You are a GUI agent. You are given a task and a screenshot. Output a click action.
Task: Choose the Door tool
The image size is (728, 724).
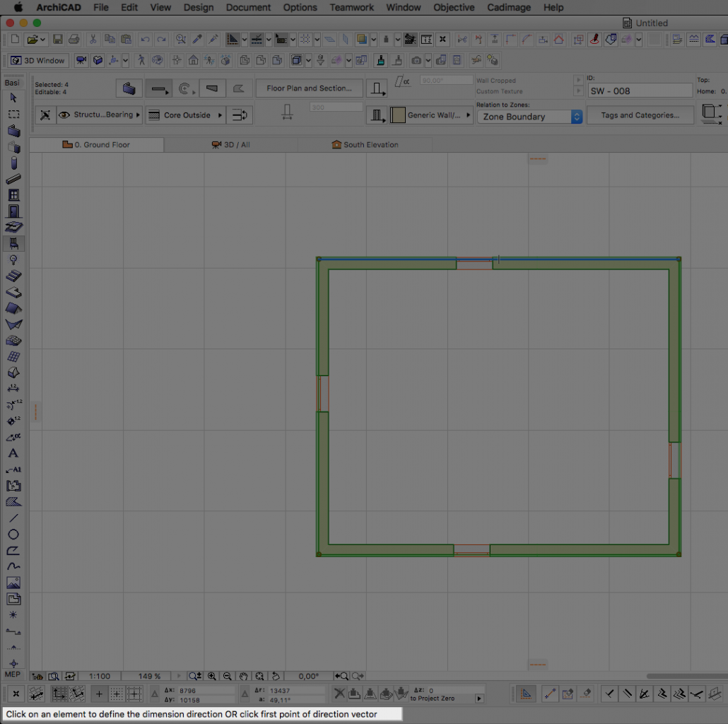[x=13, y=211]
